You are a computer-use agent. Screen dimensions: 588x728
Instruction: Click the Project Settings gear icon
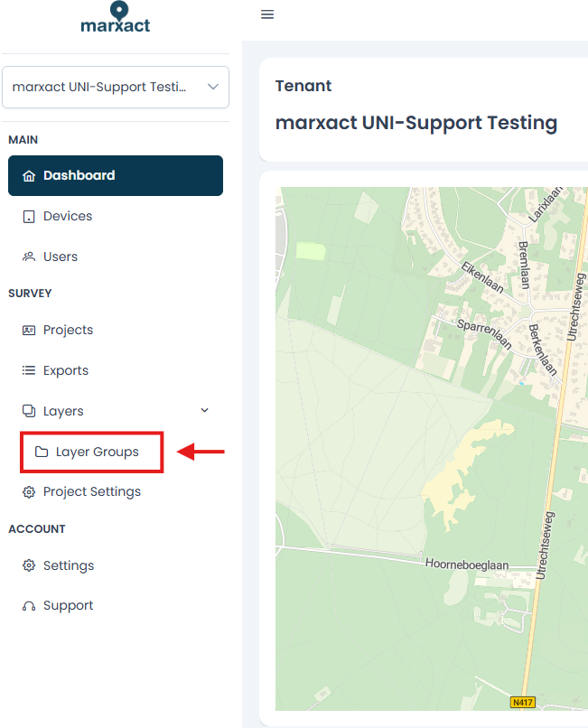point(29,492)
